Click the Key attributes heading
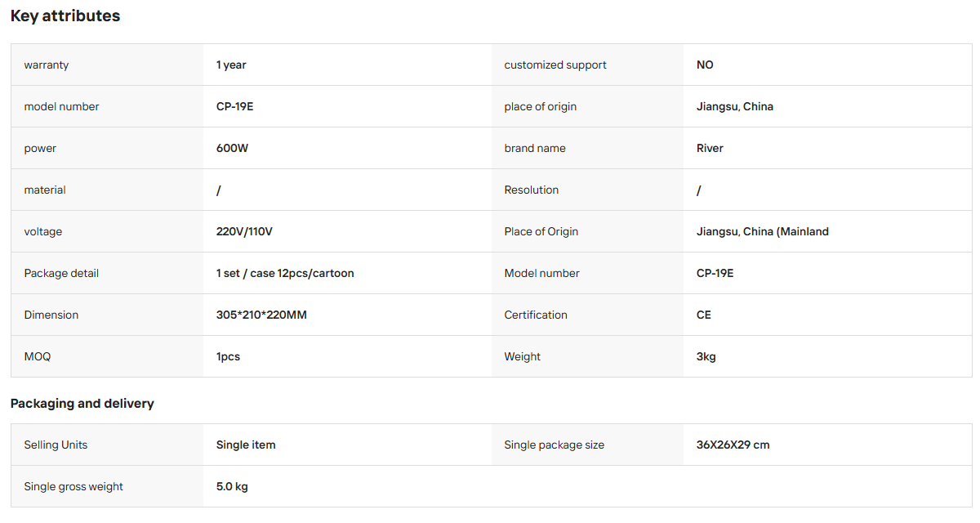The width and height of the screenshot is (980, 523). coord(65,16)
